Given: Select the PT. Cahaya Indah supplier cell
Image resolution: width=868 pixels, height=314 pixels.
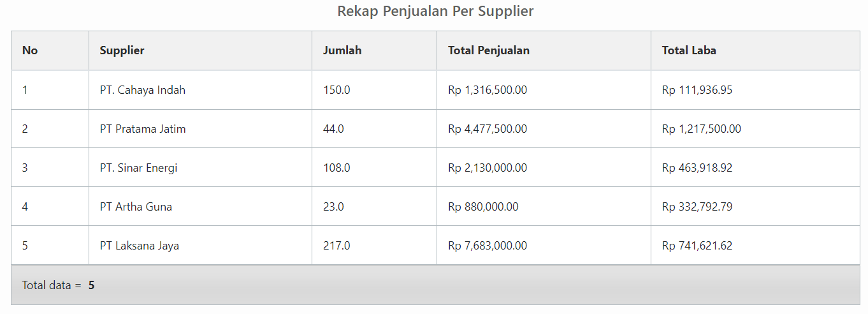Looking at the screenshot, I should [143, 90].
